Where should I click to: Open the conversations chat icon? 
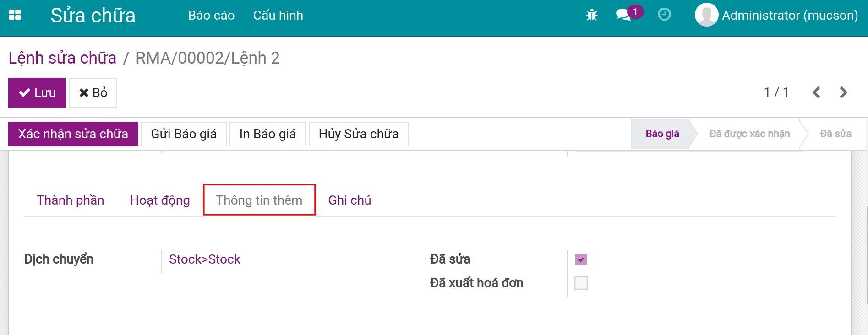(623, 15)
